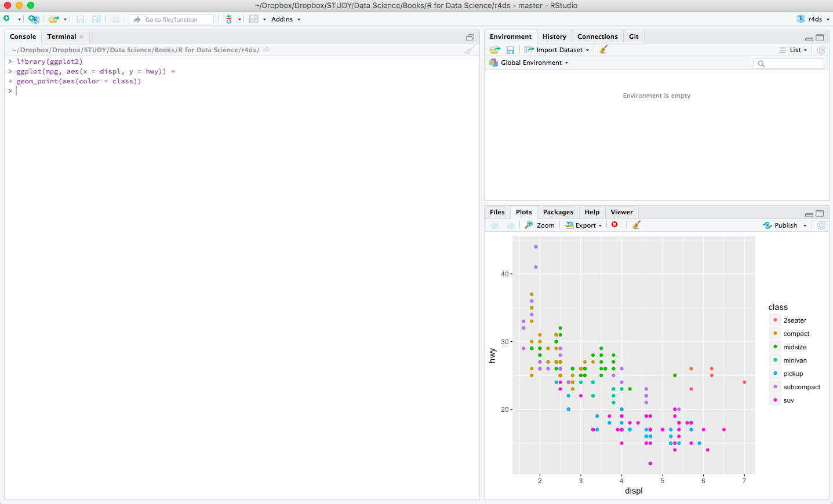Screen dimensions: 833x504
Task: Click the Zoom plot button
Action: [x=540, y=225]
